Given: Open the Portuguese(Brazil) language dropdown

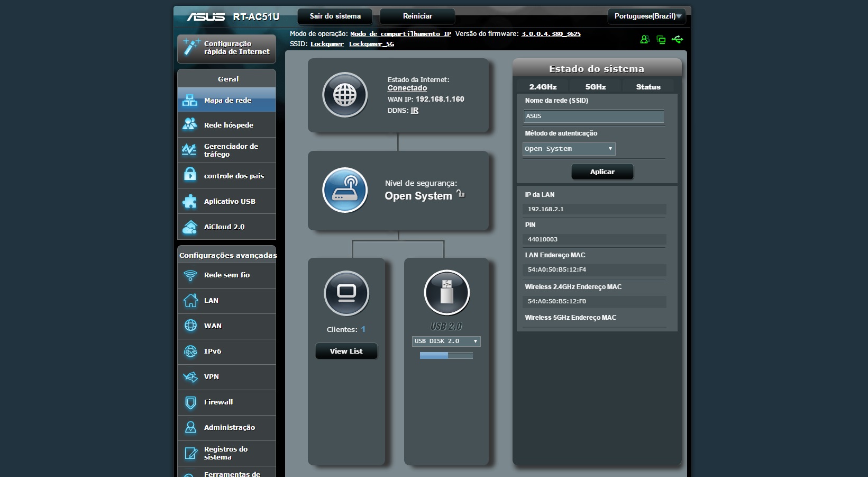Looking at the screenshot, I should [647, 16].
